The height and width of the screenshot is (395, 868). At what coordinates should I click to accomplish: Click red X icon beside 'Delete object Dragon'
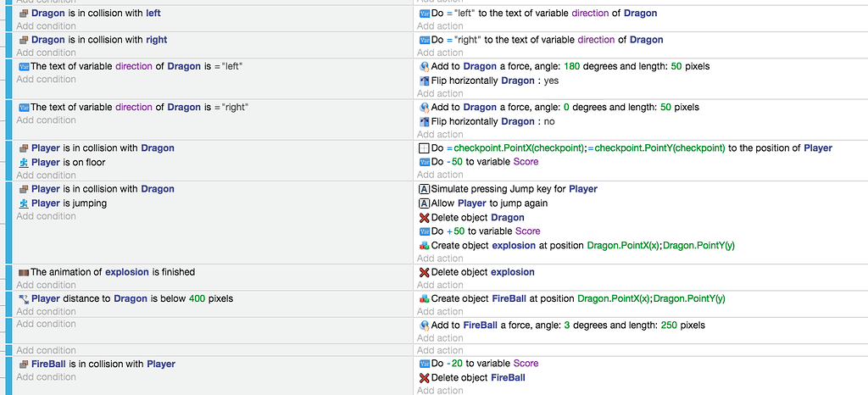(x=425, y=218)
